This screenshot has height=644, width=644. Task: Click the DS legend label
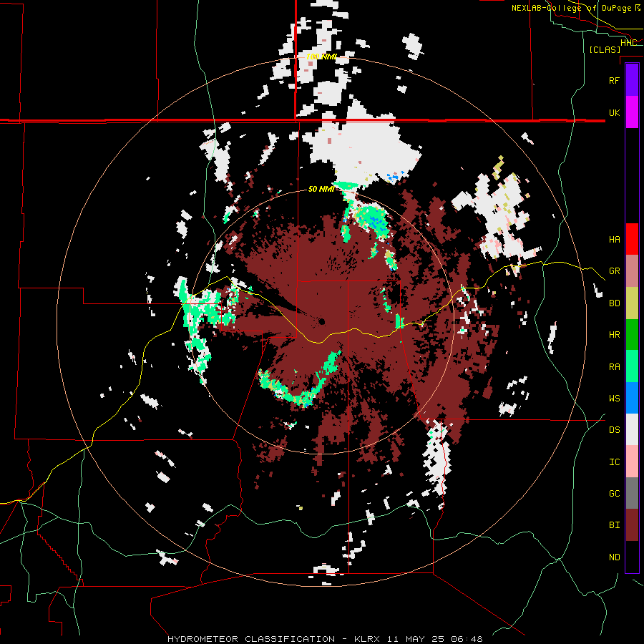(614, 430)
